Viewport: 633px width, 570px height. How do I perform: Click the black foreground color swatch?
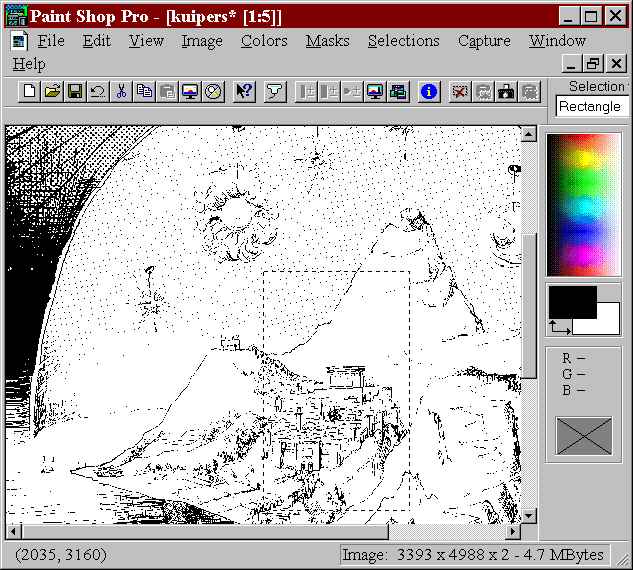coord(571,301)
